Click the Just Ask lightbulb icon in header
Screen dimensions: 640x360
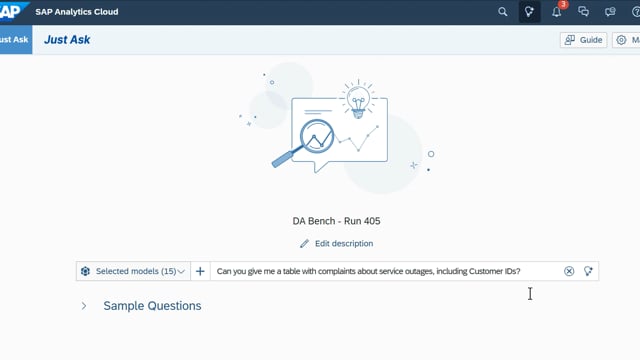point(529,11)
